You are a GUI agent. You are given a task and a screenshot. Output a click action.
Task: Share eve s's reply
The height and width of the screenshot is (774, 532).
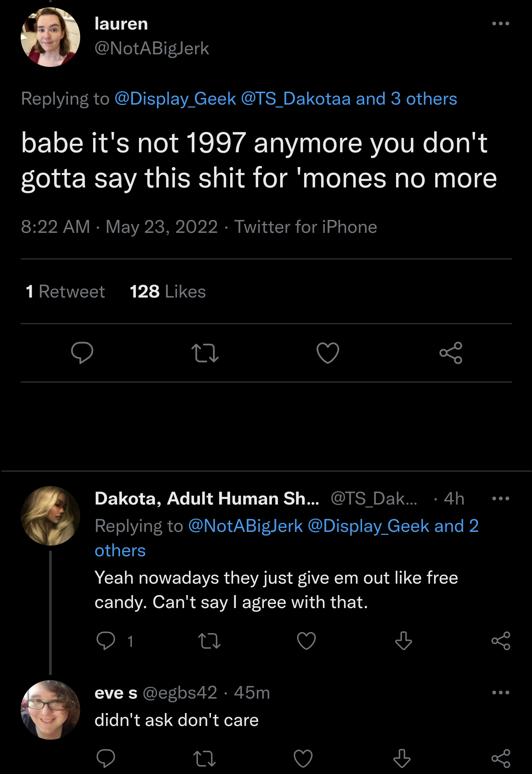point(501,758)
